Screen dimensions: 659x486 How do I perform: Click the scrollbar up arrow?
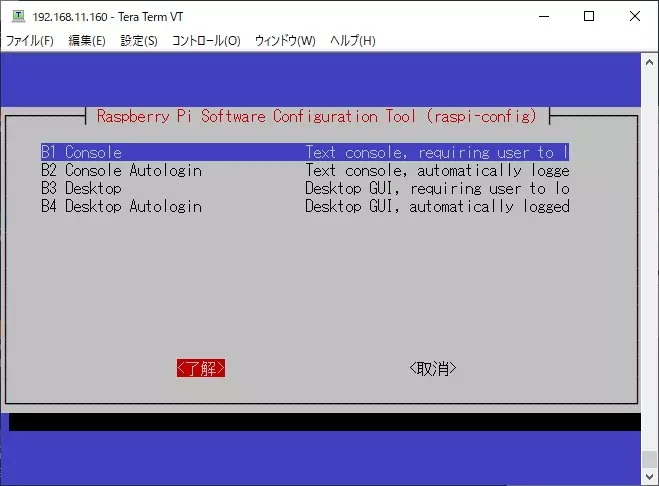pyautogui.click(x=649, y=62)
